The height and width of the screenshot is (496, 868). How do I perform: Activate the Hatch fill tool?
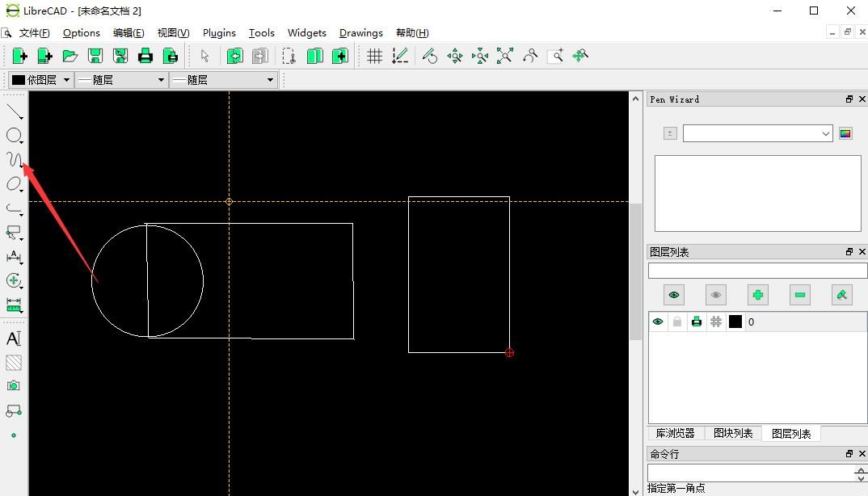click(x=14, y=363)
